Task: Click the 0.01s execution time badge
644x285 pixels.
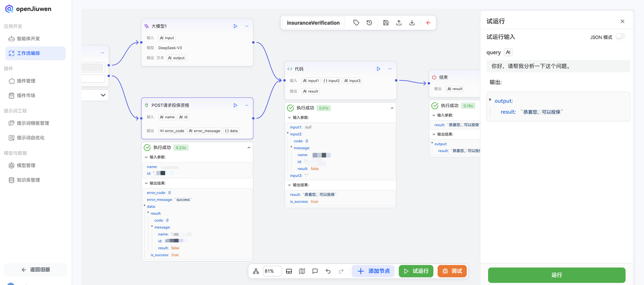Action: click(x=324, y=108)
